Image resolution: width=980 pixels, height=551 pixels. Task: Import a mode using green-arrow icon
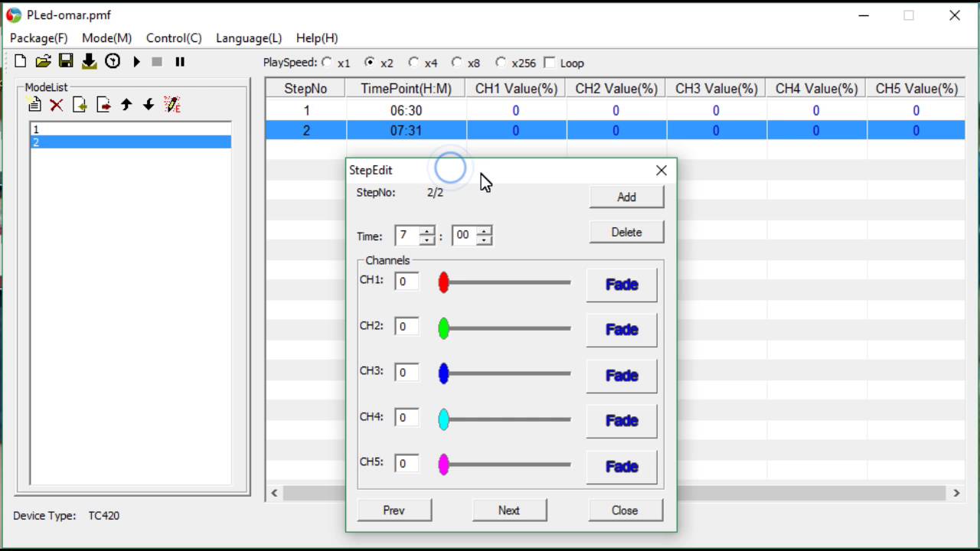coord(80,105)
